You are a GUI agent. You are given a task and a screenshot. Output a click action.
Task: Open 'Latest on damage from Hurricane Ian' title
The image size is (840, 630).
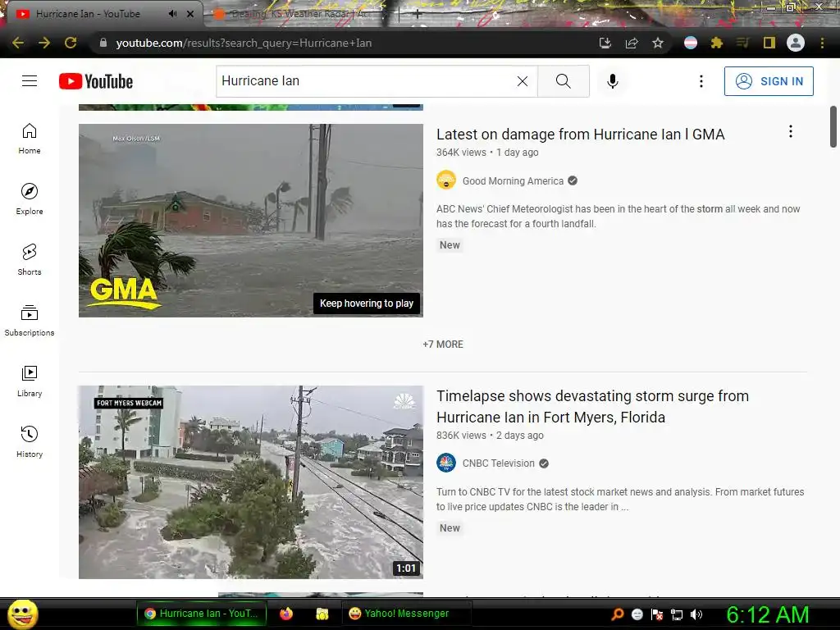click(x=580, y=134)
